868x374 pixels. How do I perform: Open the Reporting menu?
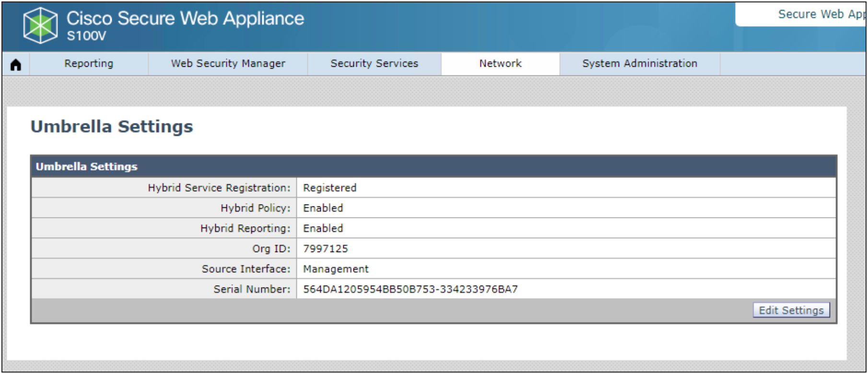point(89,63)
